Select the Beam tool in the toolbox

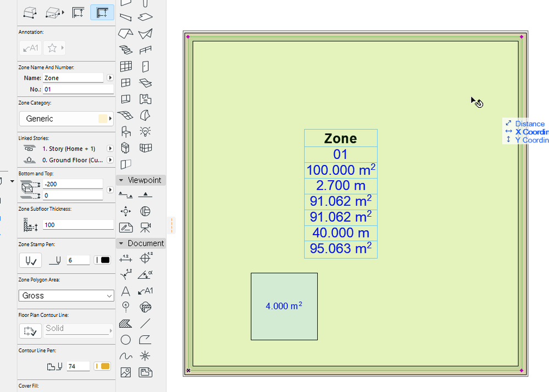point(125,17)
